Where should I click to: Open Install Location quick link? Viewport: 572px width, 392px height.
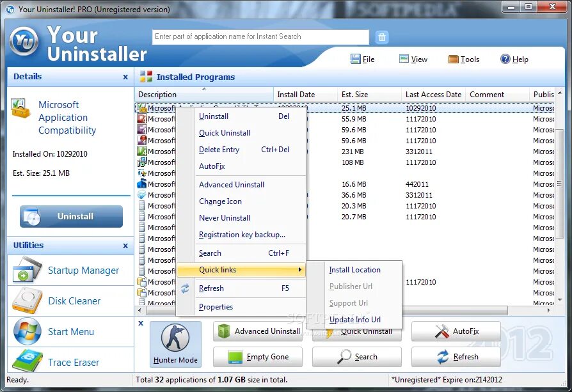[x=354, y=270]
